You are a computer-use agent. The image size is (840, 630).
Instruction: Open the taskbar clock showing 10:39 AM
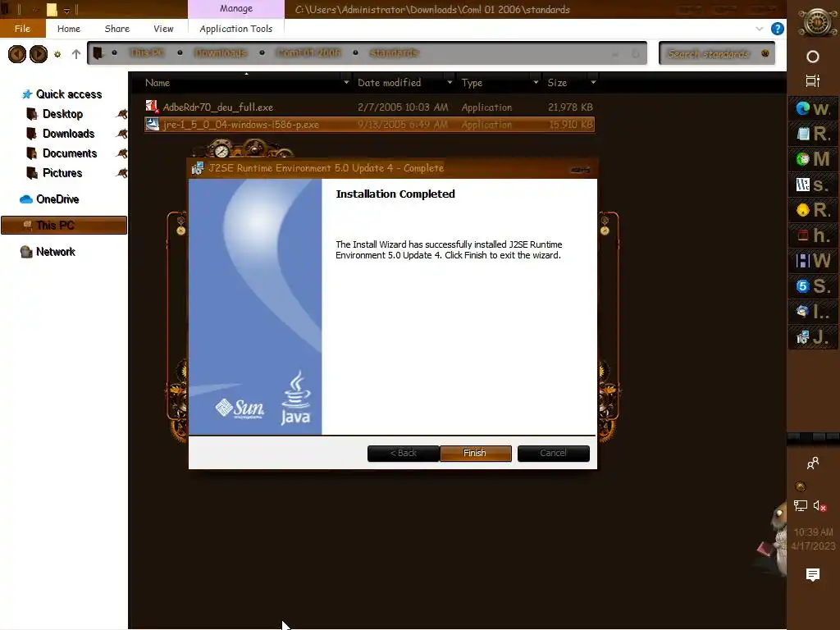click(813, 539)
